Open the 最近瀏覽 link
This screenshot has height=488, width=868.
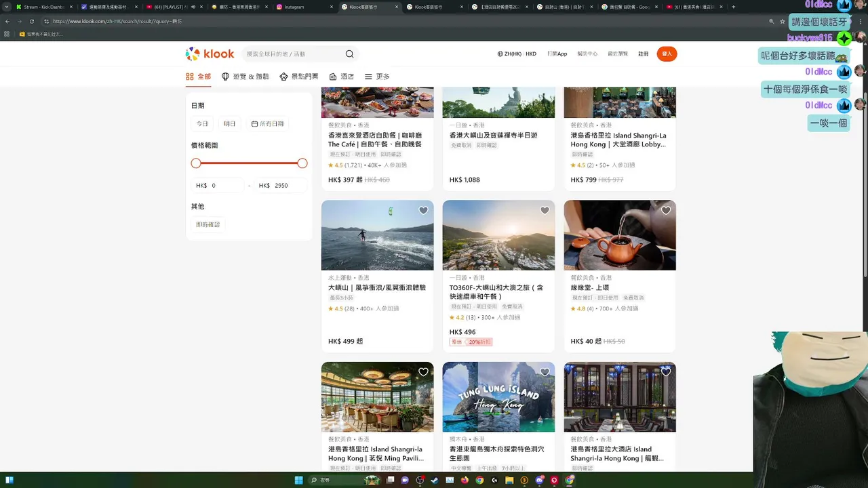tap(618, 54)
